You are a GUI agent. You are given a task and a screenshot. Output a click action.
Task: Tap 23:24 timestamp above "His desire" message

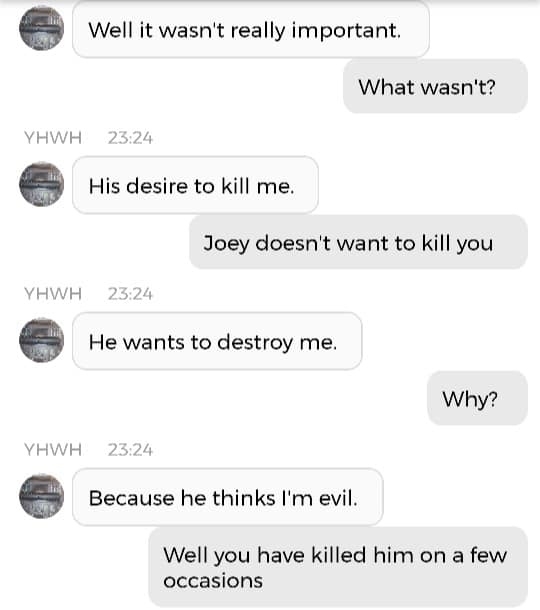tap(130, 138)
